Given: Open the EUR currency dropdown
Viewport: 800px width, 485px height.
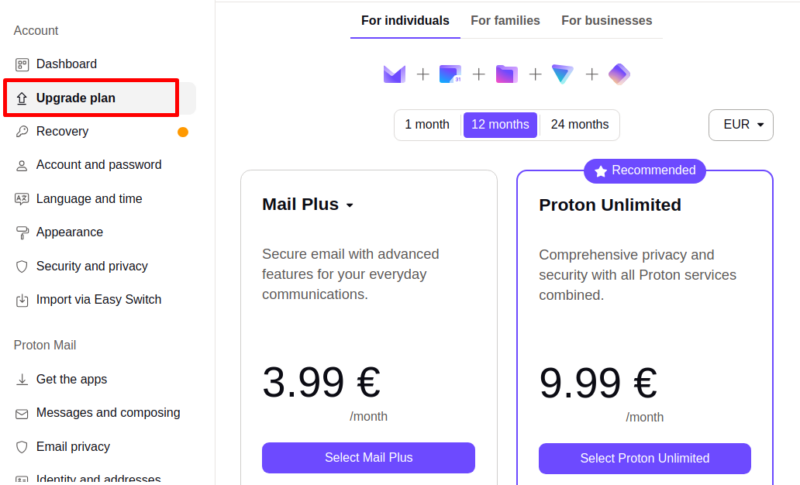Looking at the screenshot, I should point(741,125).
